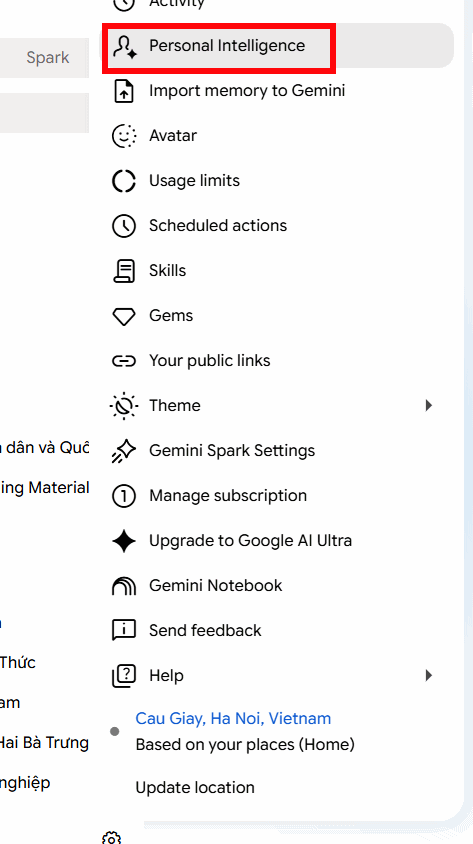The image size is (473, 844).
Task: Click the Help question mark icon
Action: coord(124,676)
